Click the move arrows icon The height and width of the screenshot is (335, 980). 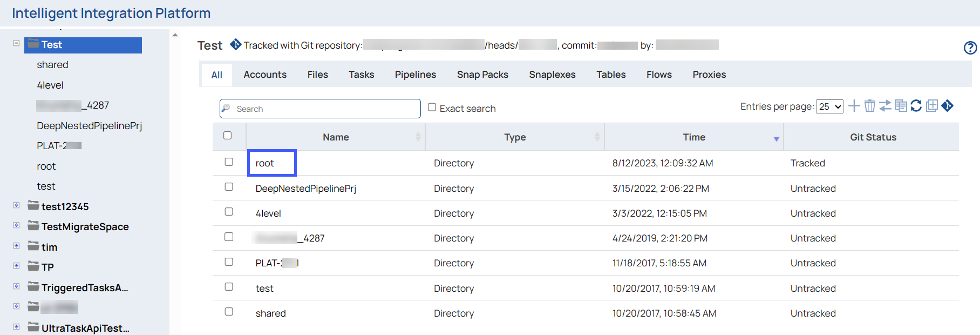click(885, 106)
